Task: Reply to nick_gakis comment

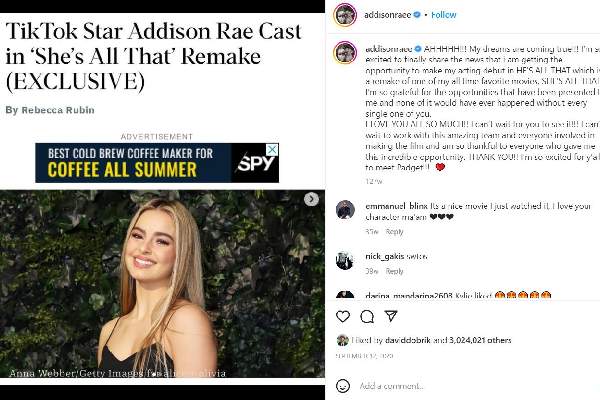Action: 394,271
